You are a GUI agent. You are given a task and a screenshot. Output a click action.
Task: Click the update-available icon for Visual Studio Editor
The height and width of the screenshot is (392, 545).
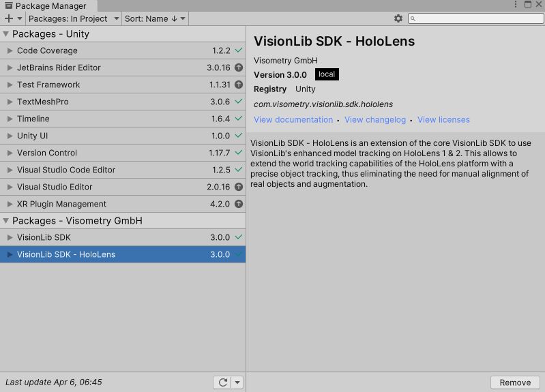coord(239,187)
